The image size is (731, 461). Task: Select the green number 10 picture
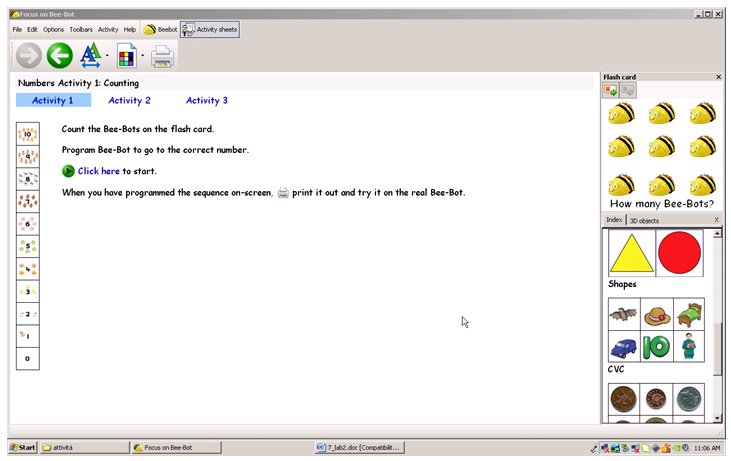click(x=656, y=347)
